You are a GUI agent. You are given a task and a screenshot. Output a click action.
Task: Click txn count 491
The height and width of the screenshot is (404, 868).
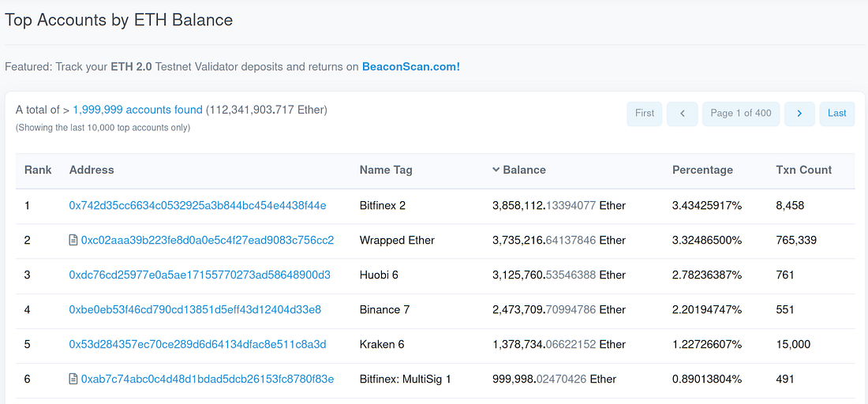pos(785,379)
